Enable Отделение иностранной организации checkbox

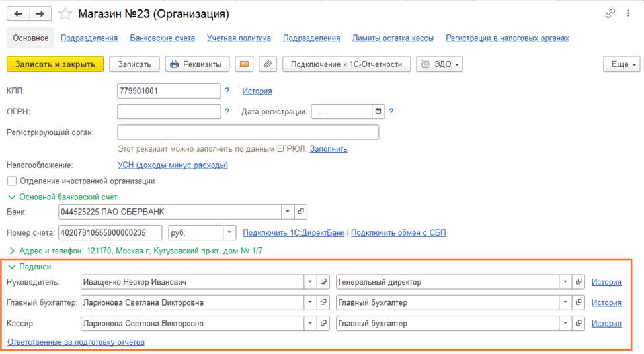coord(12,181)
